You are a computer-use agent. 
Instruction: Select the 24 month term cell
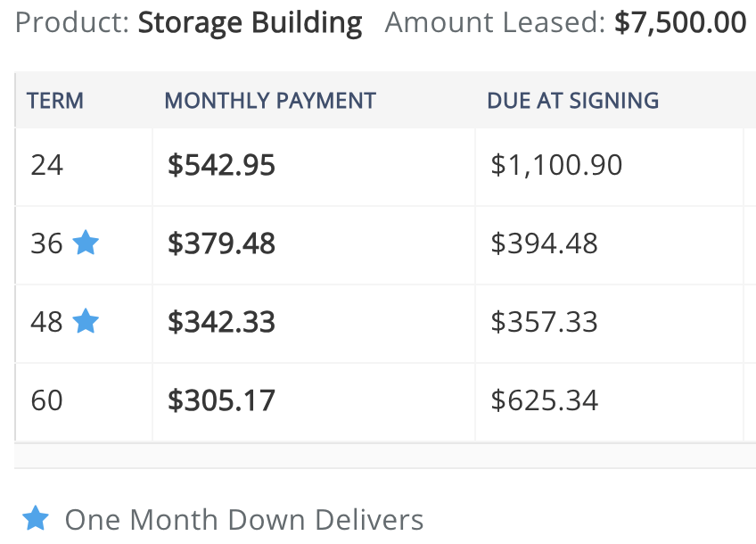point(84,167)
